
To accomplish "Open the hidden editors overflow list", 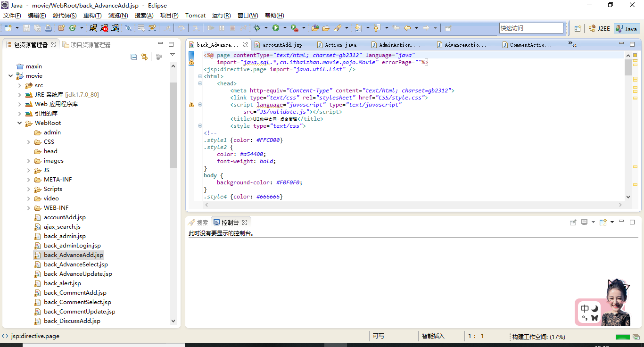I will tap(572, 44).
